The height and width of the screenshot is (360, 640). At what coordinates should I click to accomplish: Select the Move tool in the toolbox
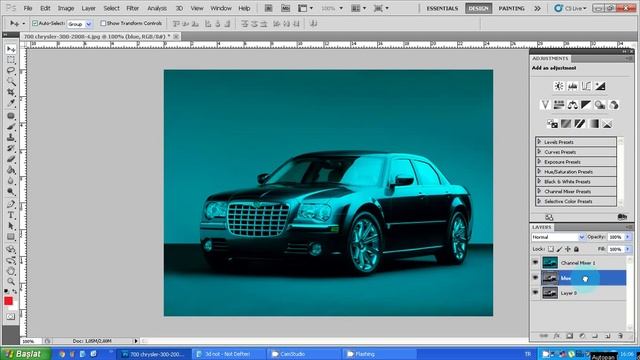11,49
